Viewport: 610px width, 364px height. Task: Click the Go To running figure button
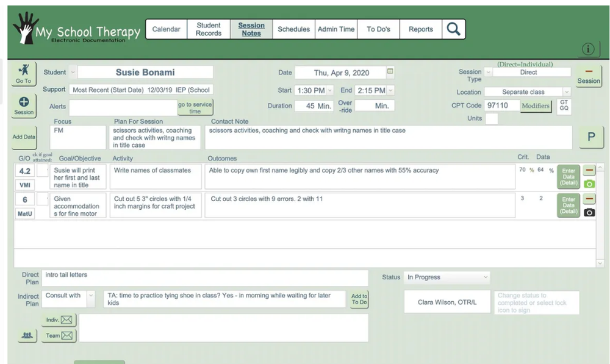coord(24,74)
